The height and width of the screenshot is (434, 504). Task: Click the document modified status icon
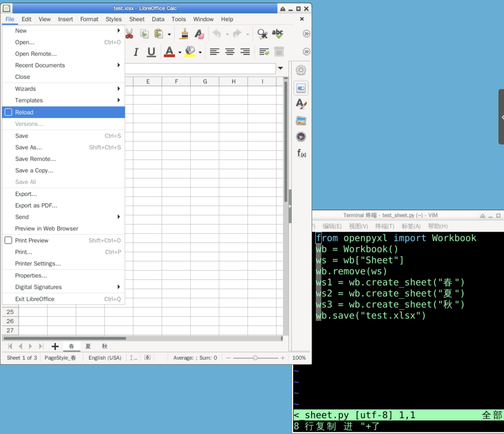[x=148, y=357]
